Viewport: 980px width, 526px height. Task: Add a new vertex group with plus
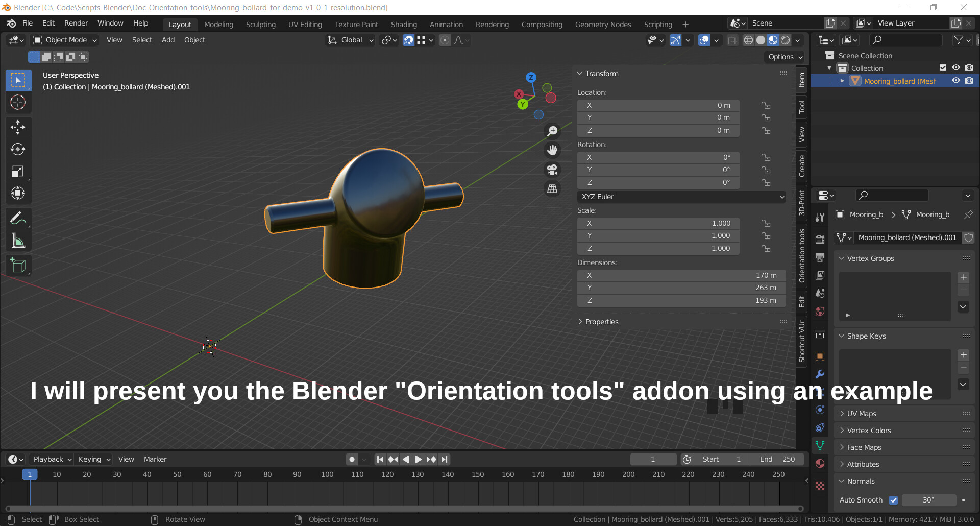tap(963, 278)
